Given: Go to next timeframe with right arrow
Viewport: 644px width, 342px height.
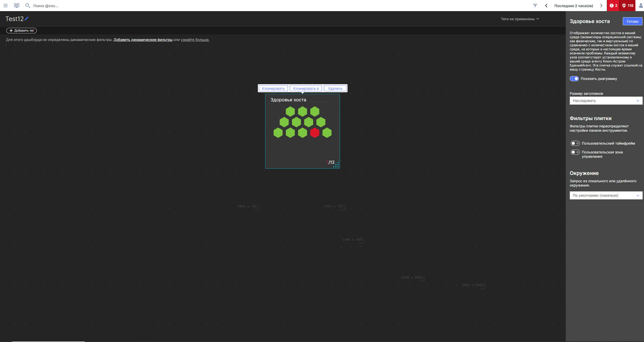Looking at the screenshot, I should 601,6.
